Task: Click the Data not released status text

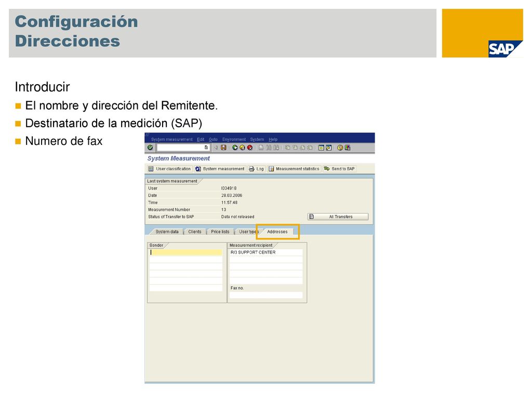Action: 237,217
